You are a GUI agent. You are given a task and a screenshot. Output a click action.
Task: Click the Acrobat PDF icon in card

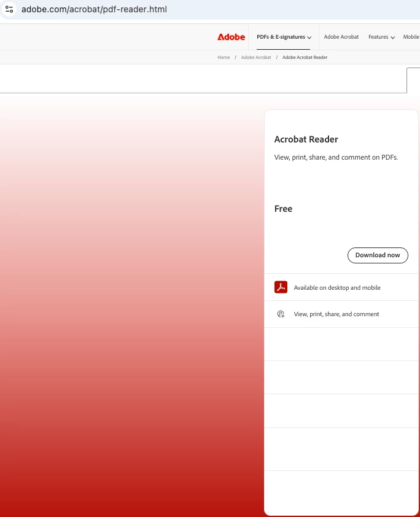point(281,287)
